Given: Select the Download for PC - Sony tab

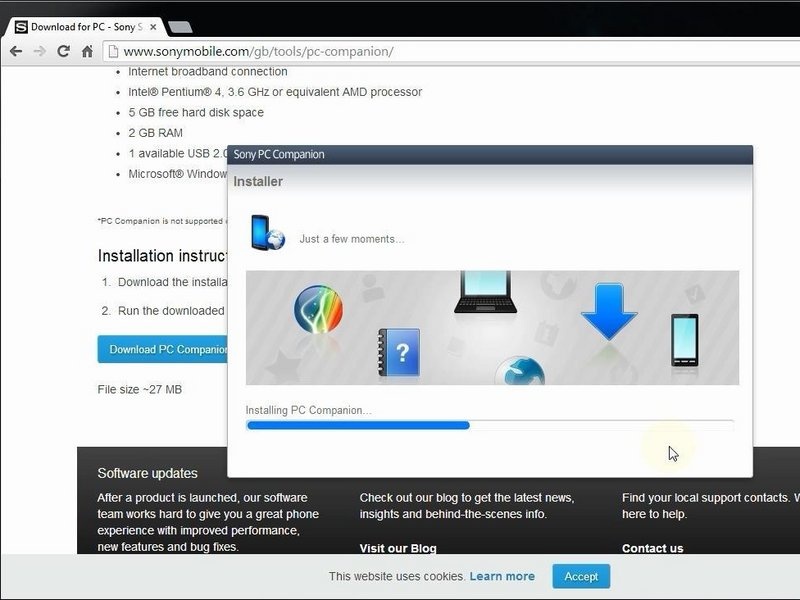Looking at the screenshot, I should (x=84, y=27).
